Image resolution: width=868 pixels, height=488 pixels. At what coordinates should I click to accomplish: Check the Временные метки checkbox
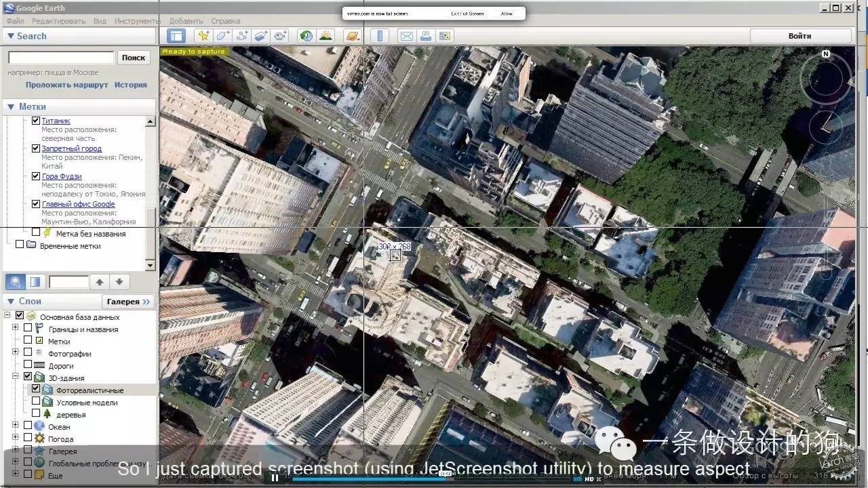click(x=20, y=245)
